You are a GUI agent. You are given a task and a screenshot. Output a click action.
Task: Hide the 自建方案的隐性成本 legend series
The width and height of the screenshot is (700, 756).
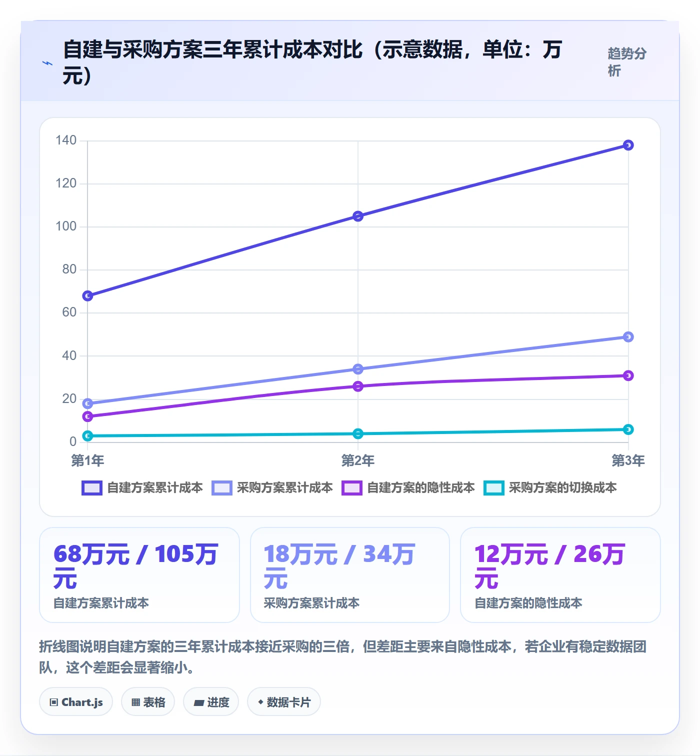point(408,488)
